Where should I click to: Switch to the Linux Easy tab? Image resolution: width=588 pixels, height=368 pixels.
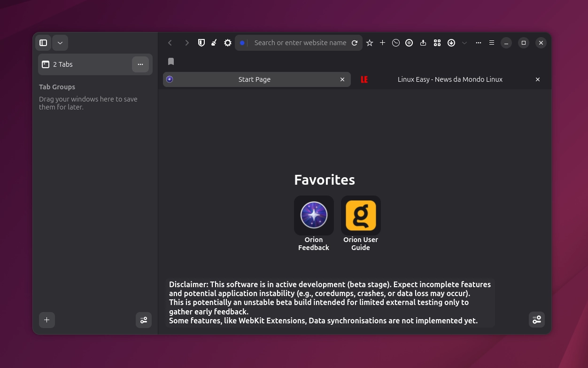pos(450,79)
